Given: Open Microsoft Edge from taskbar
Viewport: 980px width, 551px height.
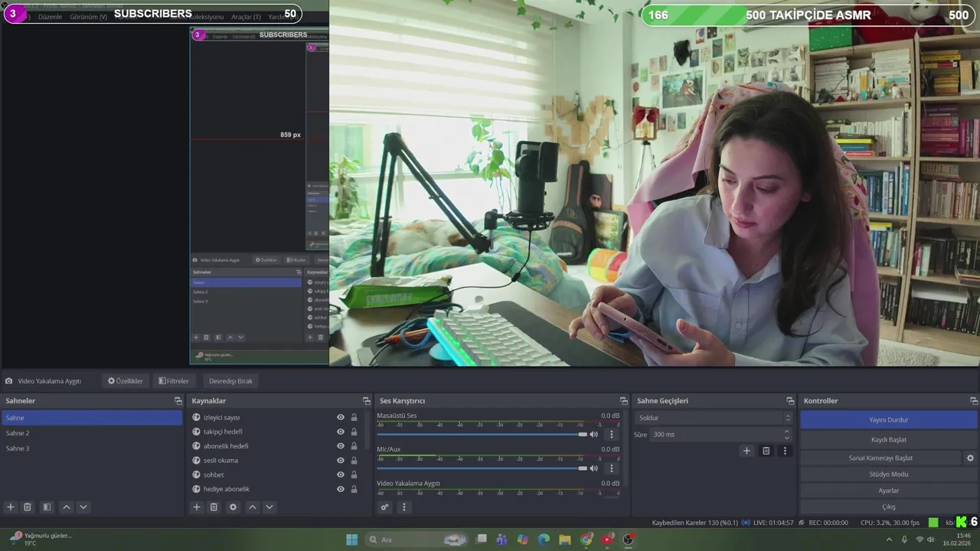Looking at the screenshot, I should pos(544,540).
